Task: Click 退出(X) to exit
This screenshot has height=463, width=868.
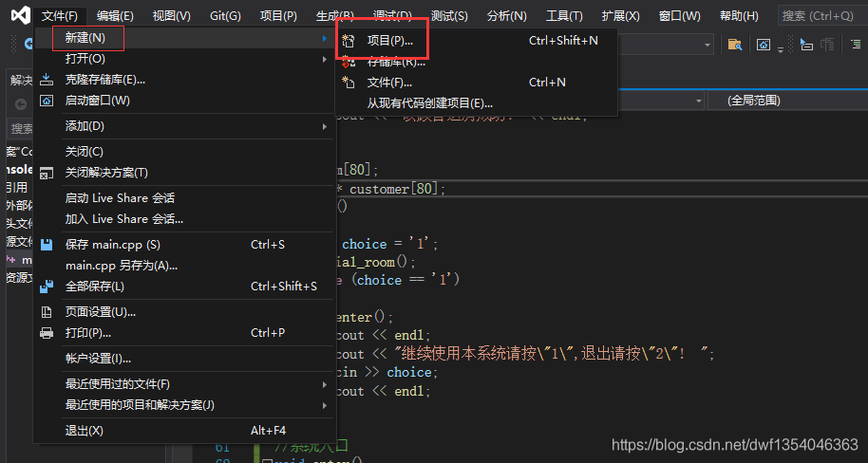Action: pos(84,431)
